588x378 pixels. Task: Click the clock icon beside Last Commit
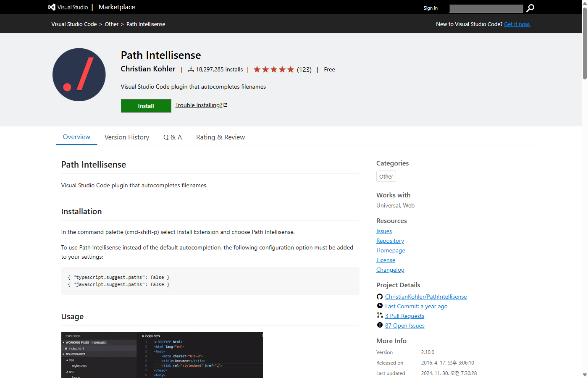tap(379, 306)
